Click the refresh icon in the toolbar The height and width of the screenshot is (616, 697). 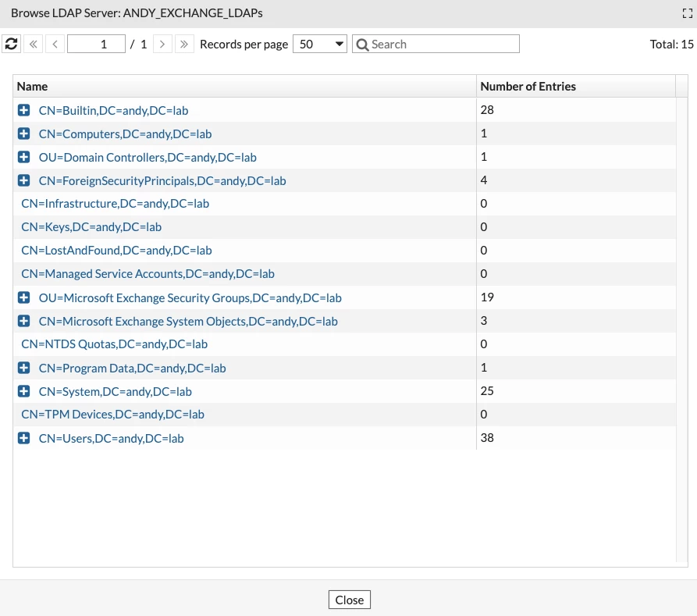[11, 44]
